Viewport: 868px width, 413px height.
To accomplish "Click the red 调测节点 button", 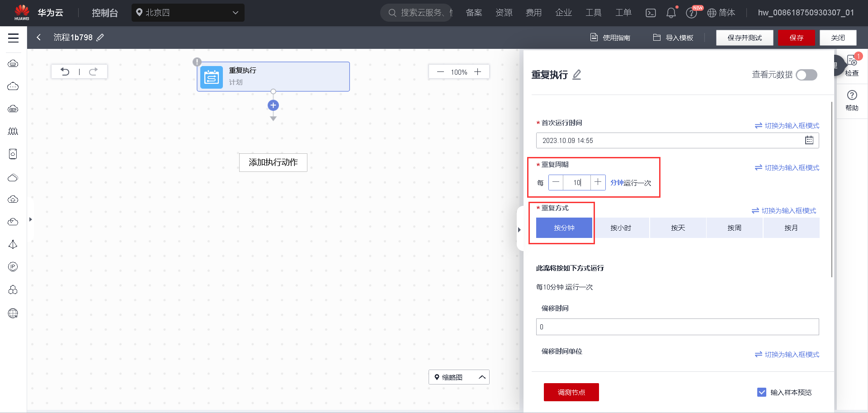I will tap(571, 392).
